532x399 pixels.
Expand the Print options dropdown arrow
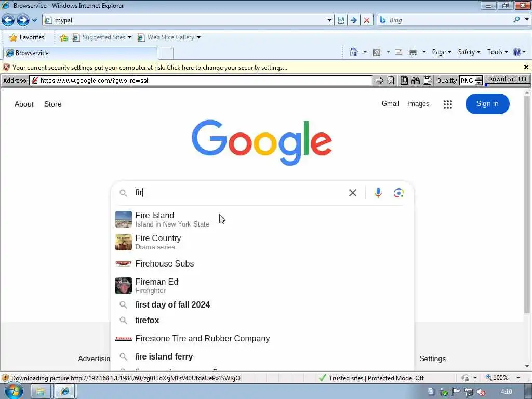tap(424, 52)
